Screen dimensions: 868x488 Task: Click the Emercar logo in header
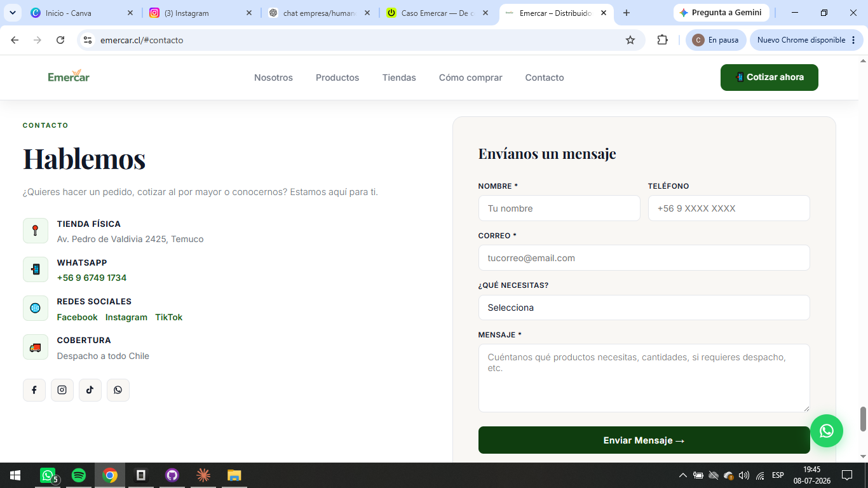(x=69, y=76)
